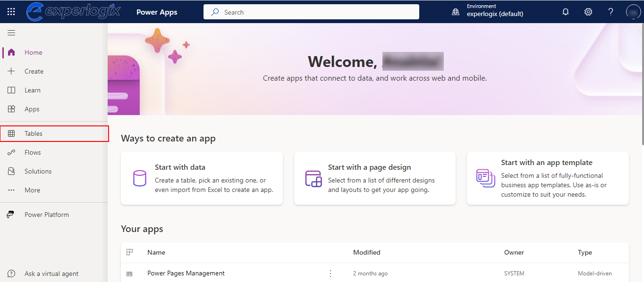Collapse the left navigation hamburger menu
This screenshot has width=644, height=282.
11,33
